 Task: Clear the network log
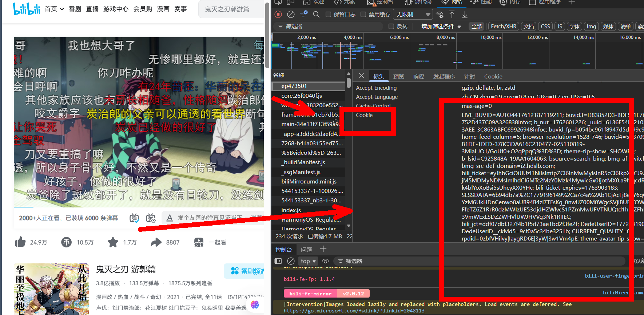[291, 15]
